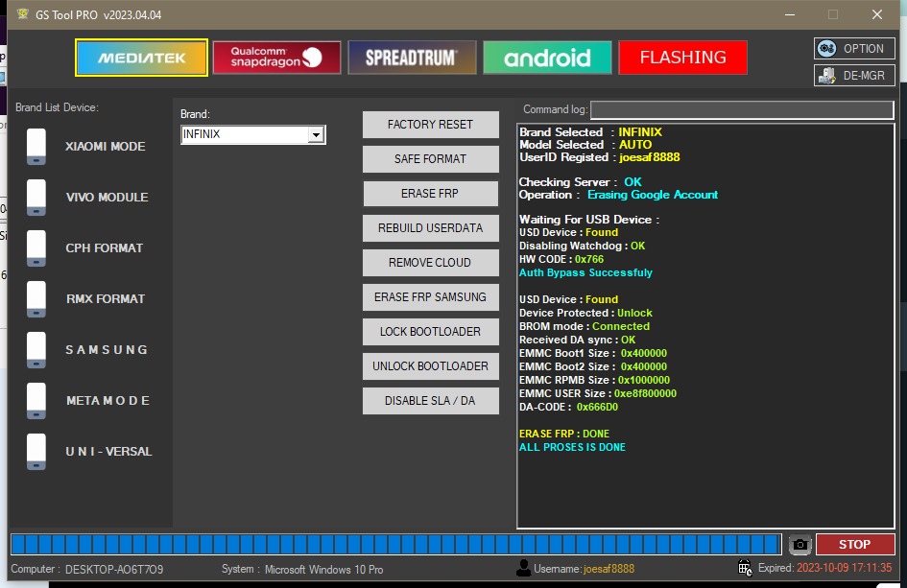This screenshot has height=588, width=907.
Task: Click 'DA-CODE : 0x666D0' log line
Action: click(568, 407)
